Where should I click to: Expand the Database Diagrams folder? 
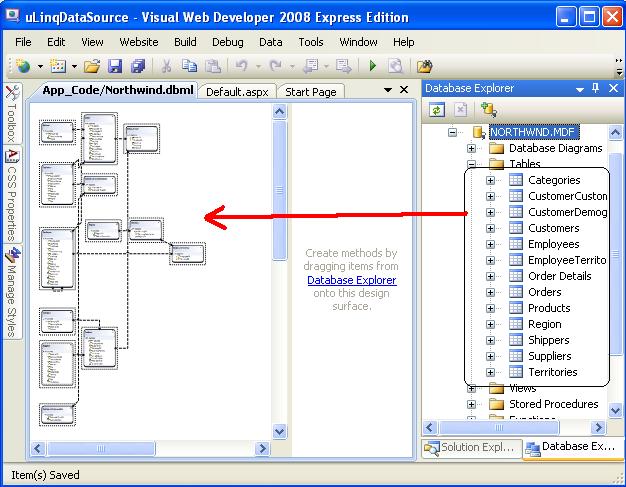point(471,148)
